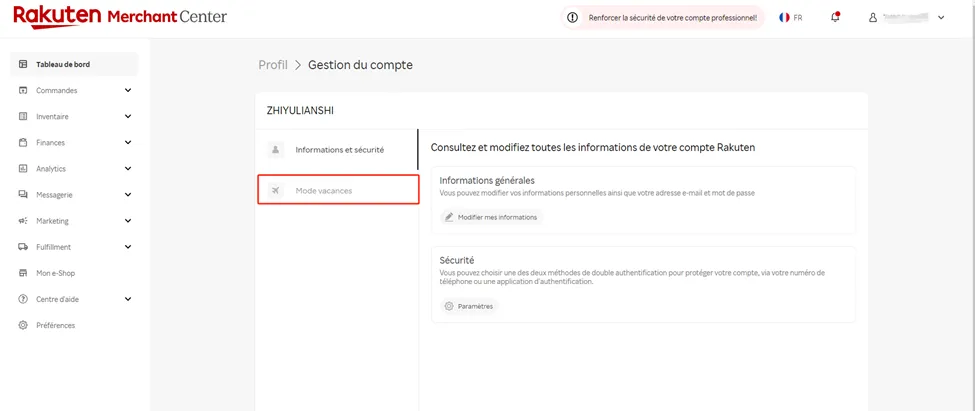
Task: Click the Marketing menu label
Action: [52, 221]
